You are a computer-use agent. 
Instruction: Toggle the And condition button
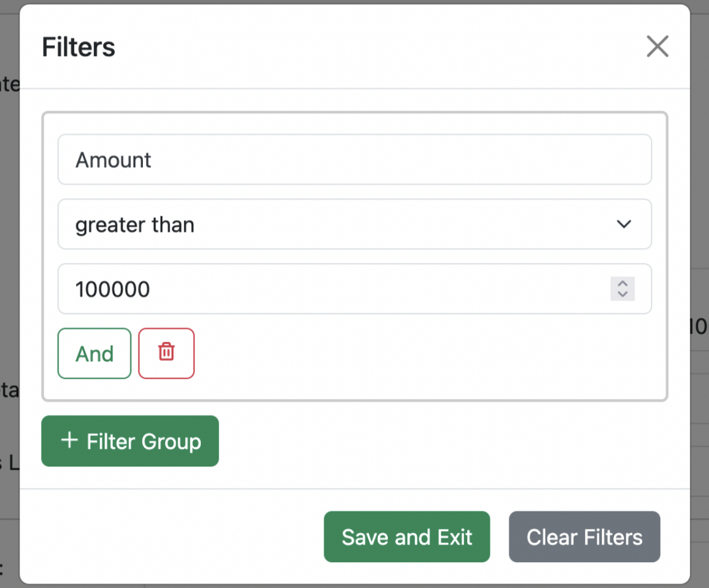pyautogui.click(x=94, y=353)
